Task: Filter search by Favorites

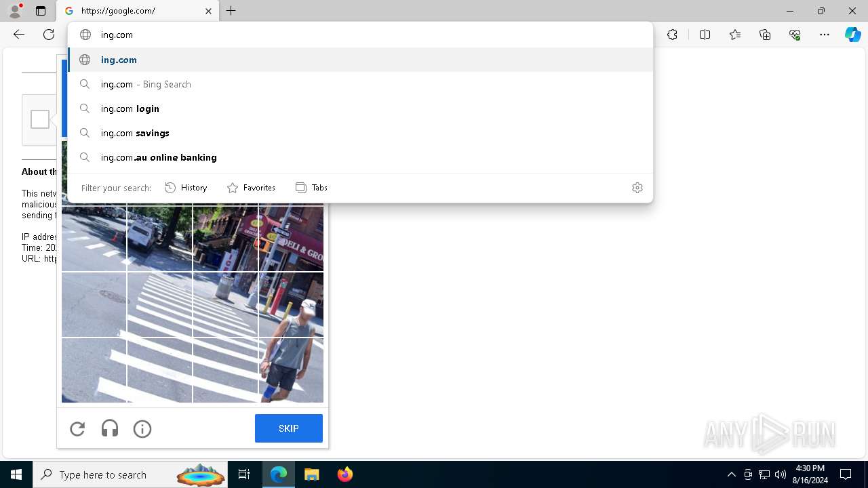Action: click(x=251, y=188)
